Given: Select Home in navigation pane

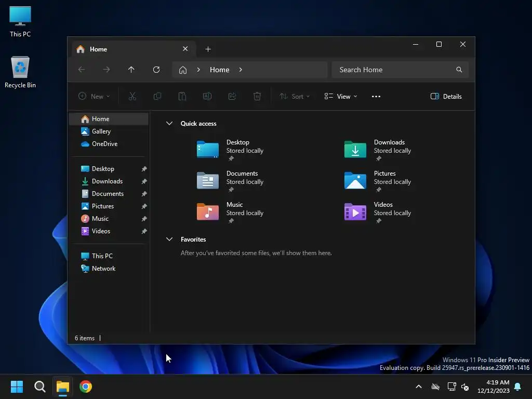Looking at the screenshot, I should coord(109,119).
